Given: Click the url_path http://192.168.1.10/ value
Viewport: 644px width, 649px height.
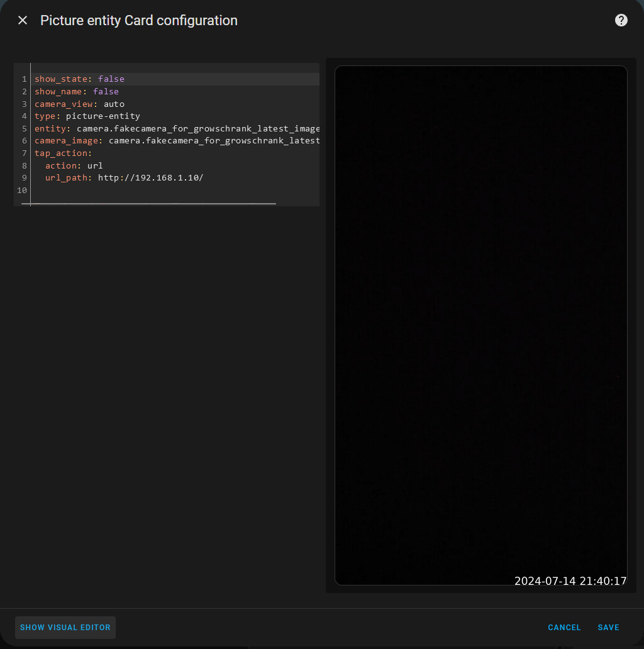Looking at the screenshot, I should click(x=150, y=178).
